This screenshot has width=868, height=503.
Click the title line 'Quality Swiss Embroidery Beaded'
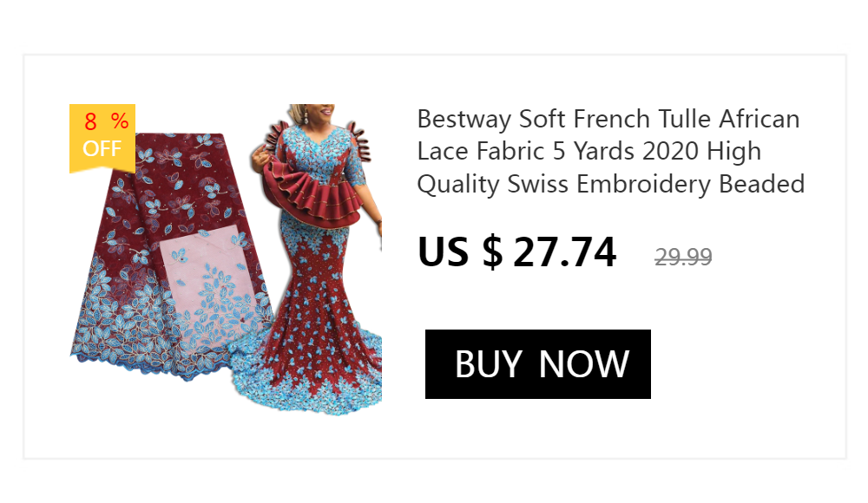[x=610, y=184]
